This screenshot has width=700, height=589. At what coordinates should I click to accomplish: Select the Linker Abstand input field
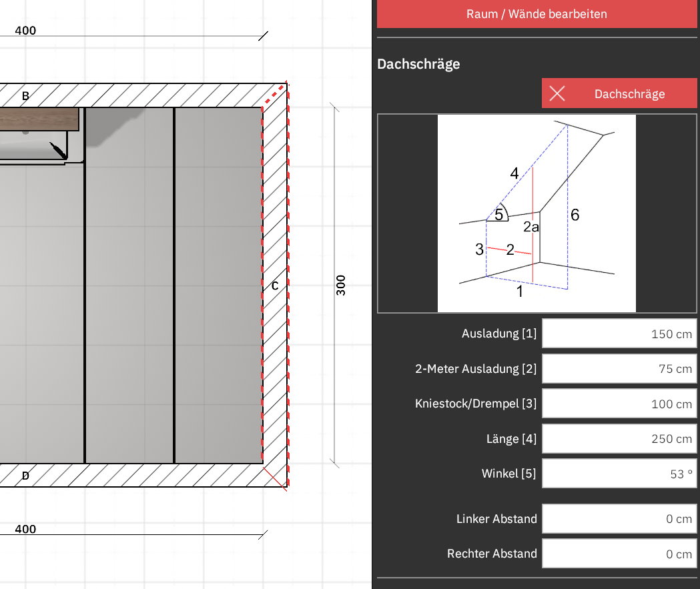point(619,518)
